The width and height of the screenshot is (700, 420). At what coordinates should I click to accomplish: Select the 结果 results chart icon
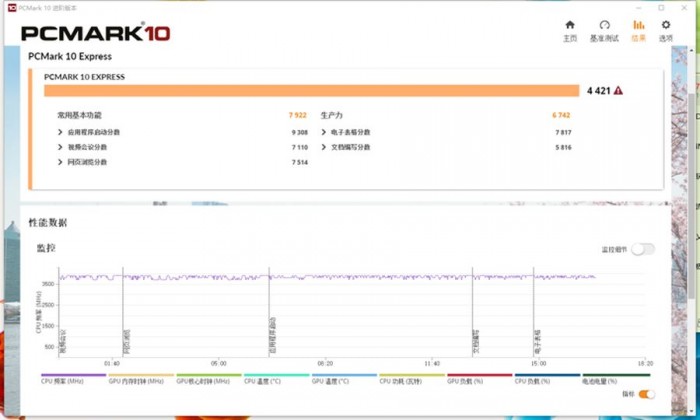click(x=638, y=27)
